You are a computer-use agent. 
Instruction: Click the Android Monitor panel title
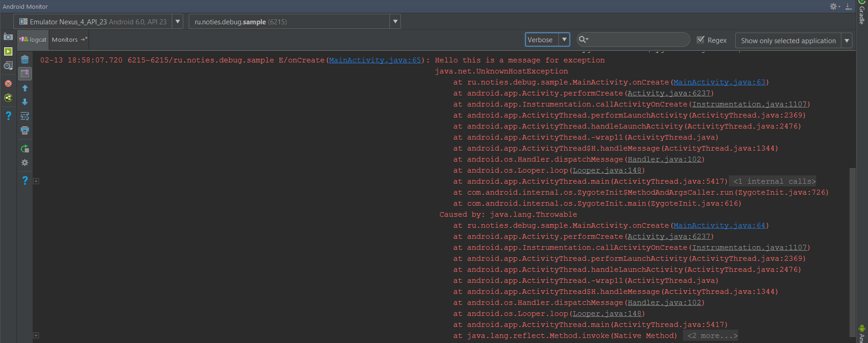[25, 6]
